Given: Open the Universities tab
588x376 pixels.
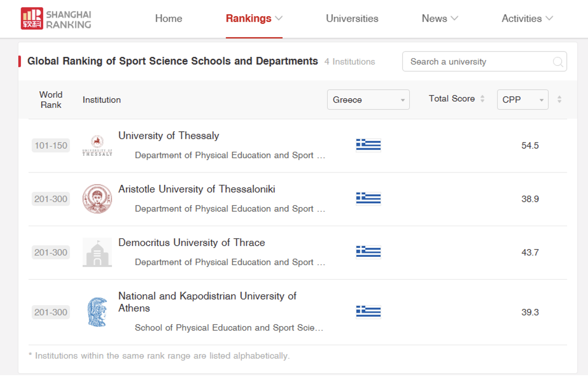Looking at the screenshot, I should click(352, 19).
